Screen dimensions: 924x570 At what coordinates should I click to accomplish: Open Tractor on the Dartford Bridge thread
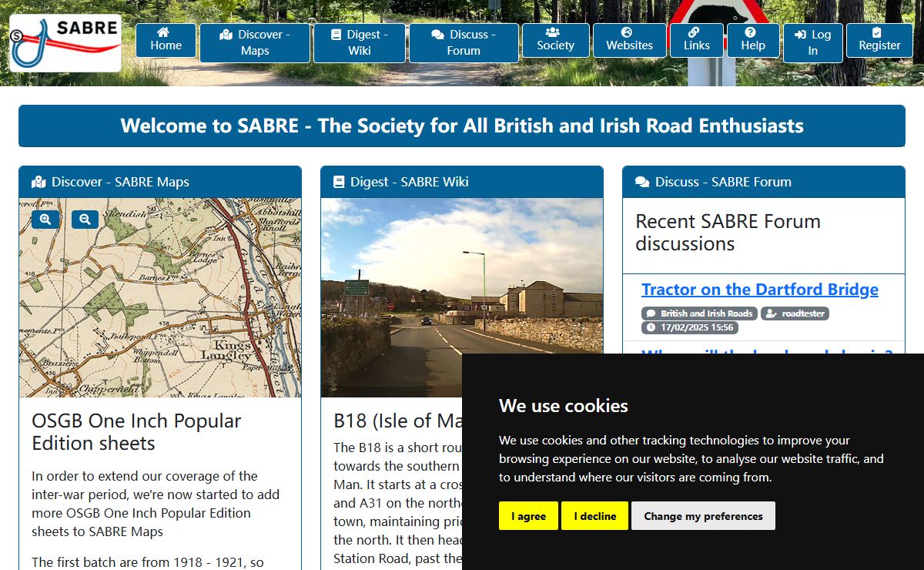(x=760, y=290)
